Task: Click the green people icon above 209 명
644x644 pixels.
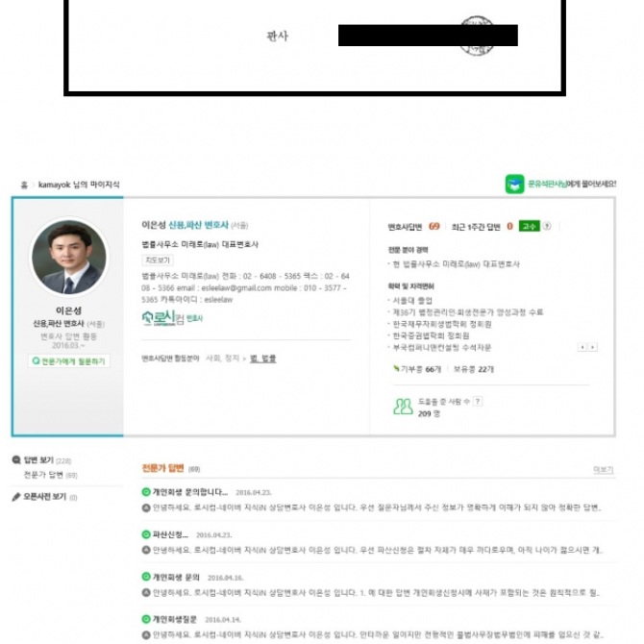Action: click(403, 407)
